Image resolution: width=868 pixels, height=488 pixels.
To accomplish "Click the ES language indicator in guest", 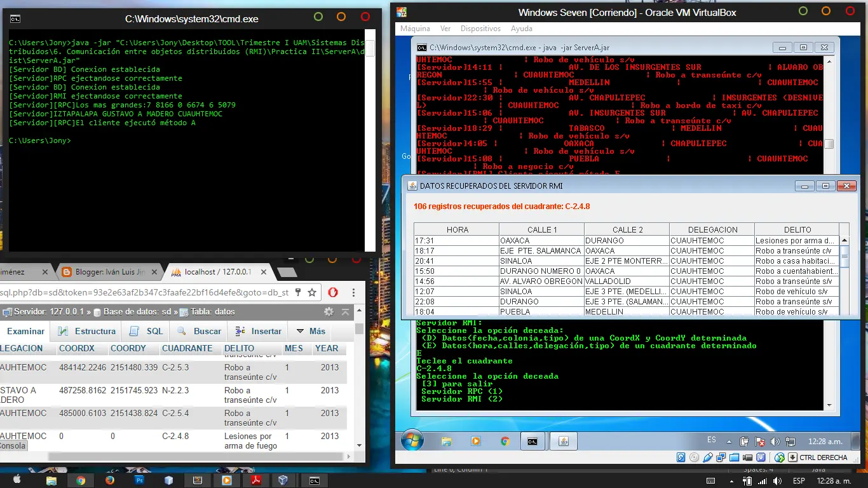I will pos(712,440).
